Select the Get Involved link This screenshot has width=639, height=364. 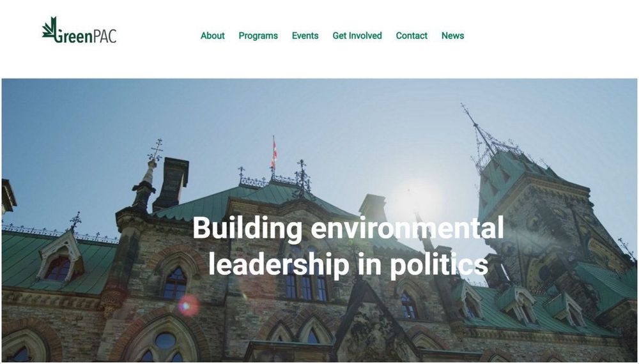click(x=357, y=36)
